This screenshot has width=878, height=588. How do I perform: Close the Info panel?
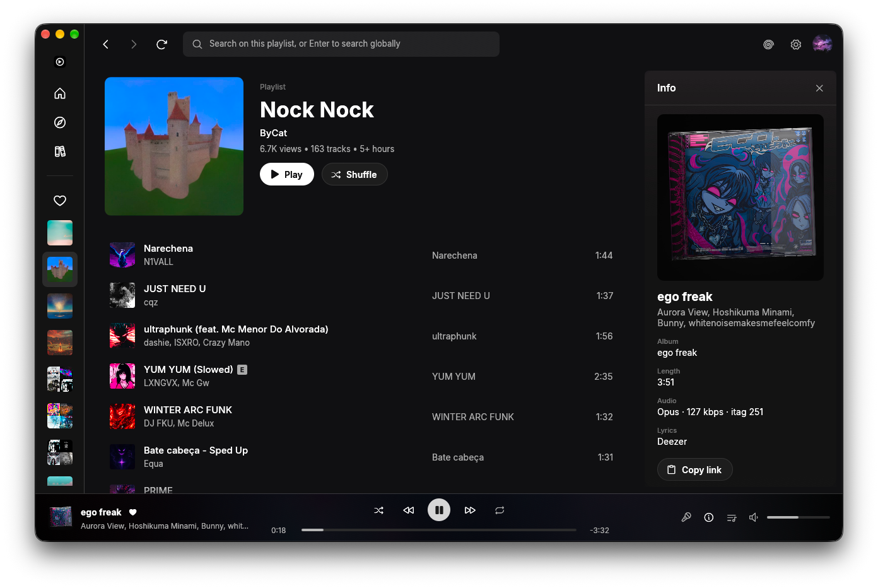(819, 88)
